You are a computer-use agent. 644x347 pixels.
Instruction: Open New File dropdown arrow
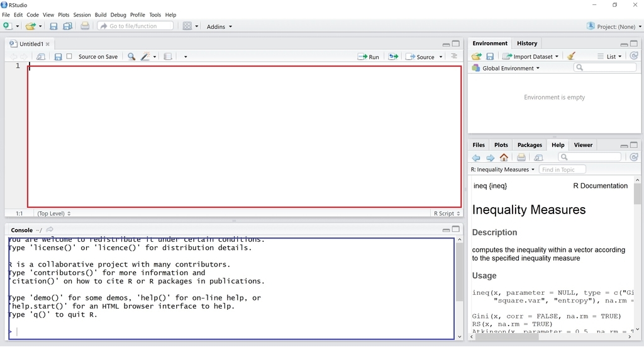click(x=17, y=26)
